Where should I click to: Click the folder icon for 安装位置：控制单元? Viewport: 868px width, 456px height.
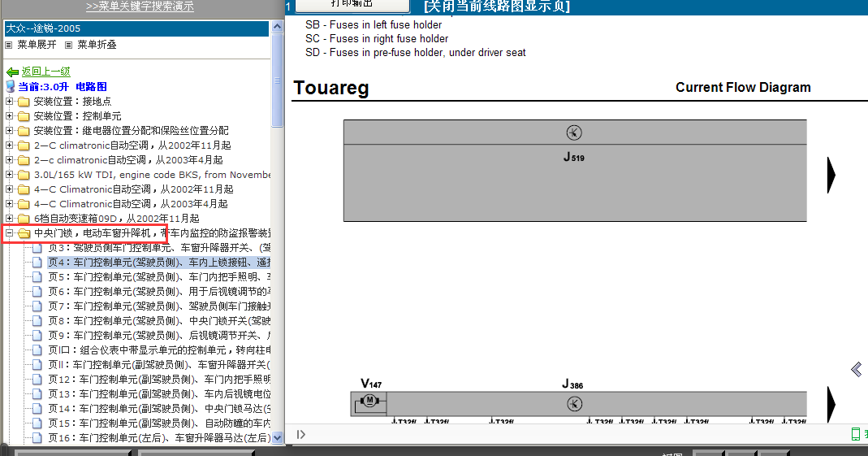point(24,116)
